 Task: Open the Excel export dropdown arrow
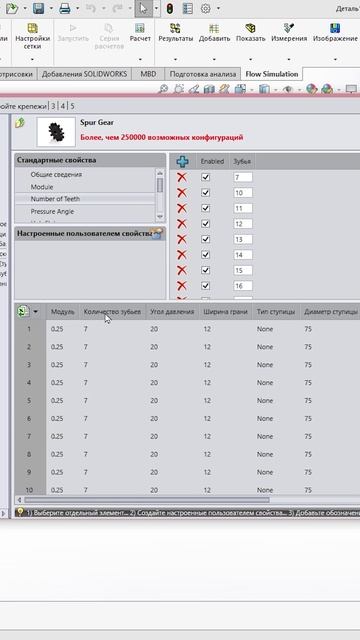click(x=36, y=312)
